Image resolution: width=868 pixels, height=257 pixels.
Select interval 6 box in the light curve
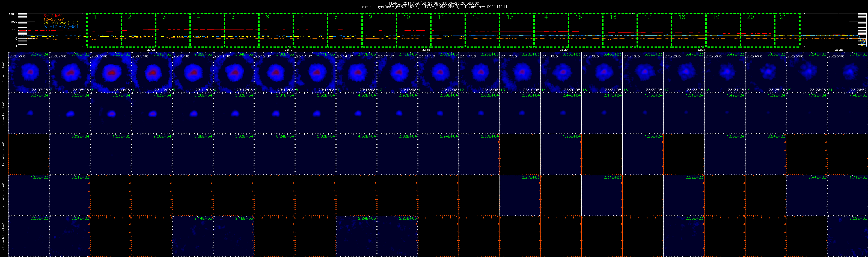[276, 30]
